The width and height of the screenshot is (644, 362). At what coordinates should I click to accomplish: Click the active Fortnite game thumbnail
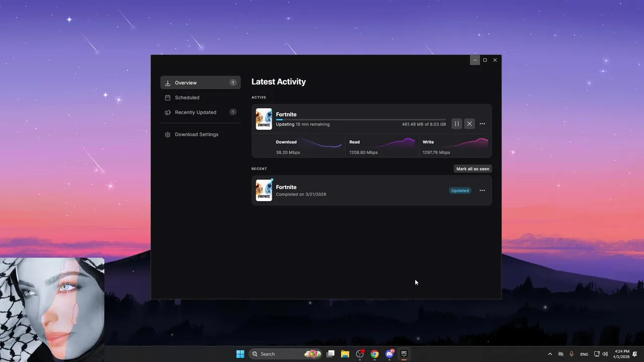pos(264,119)
